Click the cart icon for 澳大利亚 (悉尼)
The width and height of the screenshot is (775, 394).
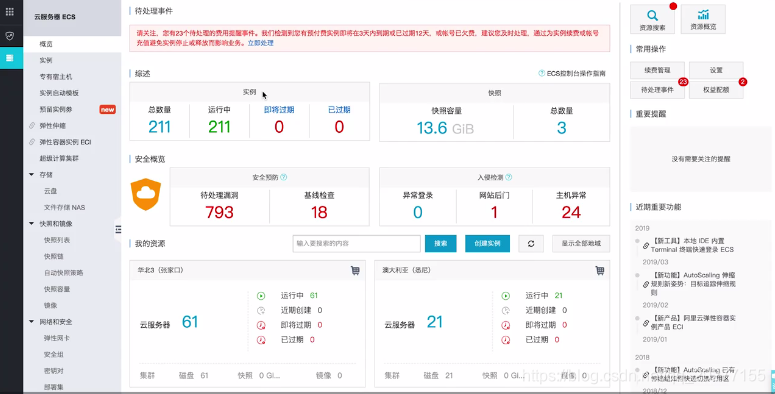click(x=600, y=270)
